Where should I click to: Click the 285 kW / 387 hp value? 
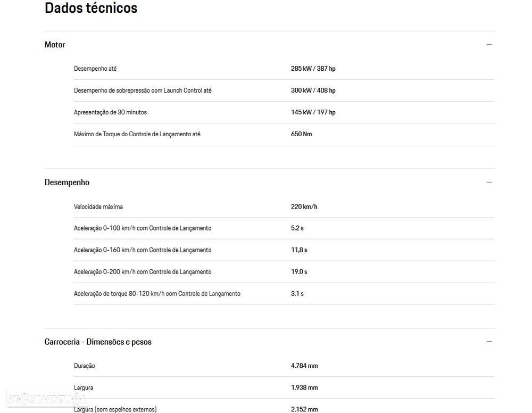pyautogui.click(x=313, y=69)
